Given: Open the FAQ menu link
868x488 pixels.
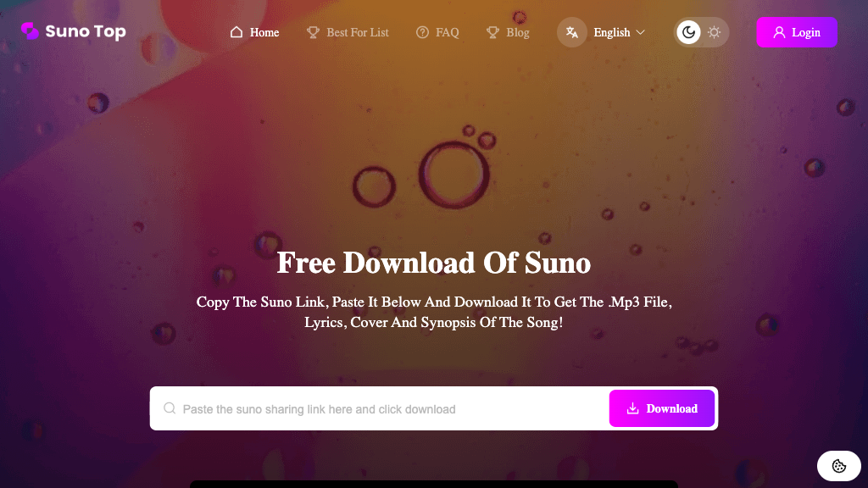Looking at the screenshot, I should pos(437,32).
